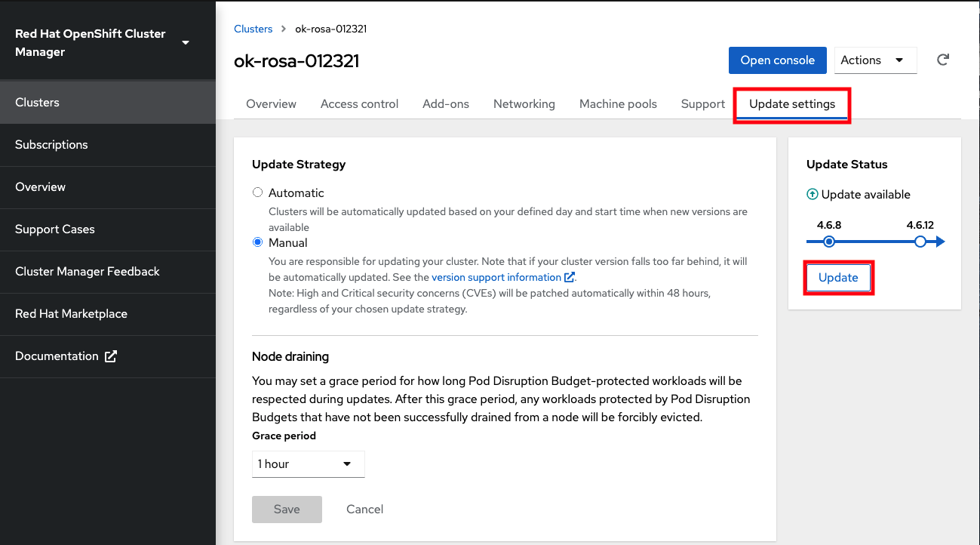Click the external link icon beside Documentation
Image resolution: width=980 pixels, height=545 pixels.
pos(111,356)
